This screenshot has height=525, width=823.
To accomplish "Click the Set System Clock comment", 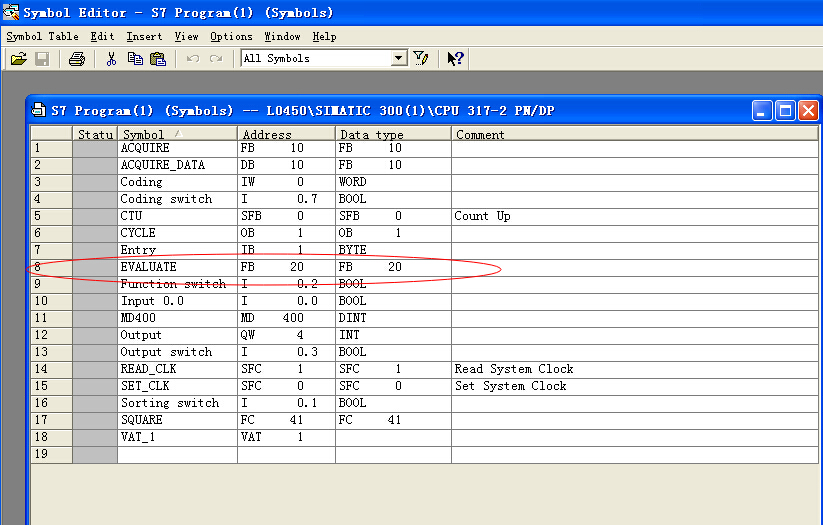I will pyautogui.click(x=635, y=386).
